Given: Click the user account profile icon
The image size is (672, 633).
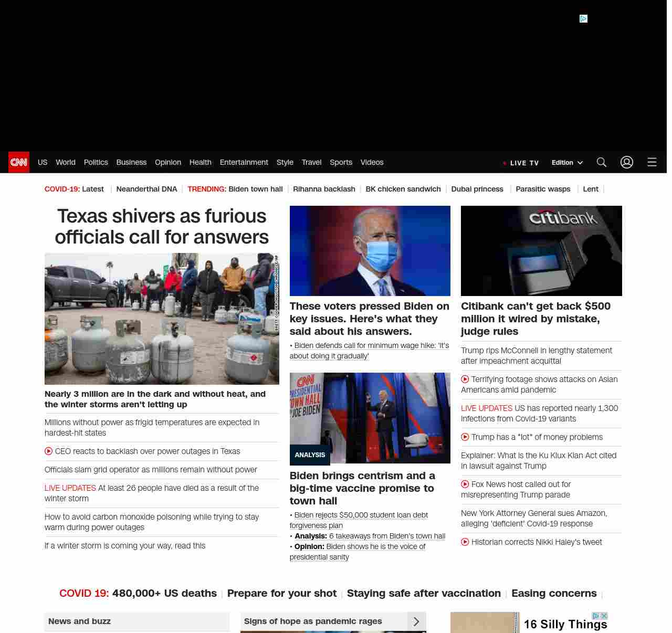Looking at the screenshot, I should pos(627,162).
